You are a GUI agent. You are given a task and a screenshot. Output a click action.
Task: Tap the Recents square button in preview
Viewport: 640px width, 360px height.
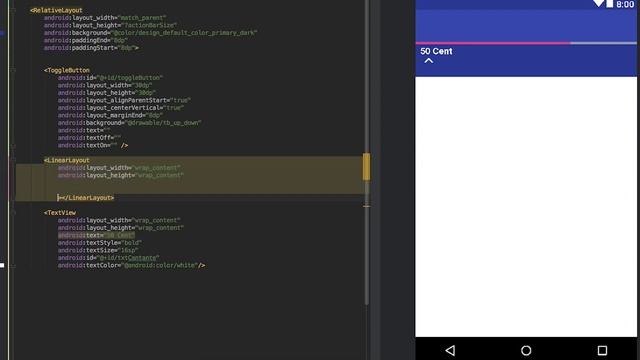pos(602,350)
